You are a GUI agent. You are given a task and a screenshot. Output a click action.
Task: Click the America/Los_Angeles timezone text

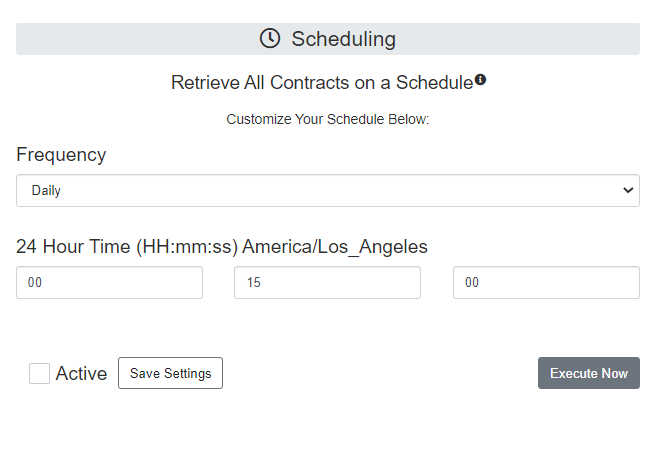point(335,247)
